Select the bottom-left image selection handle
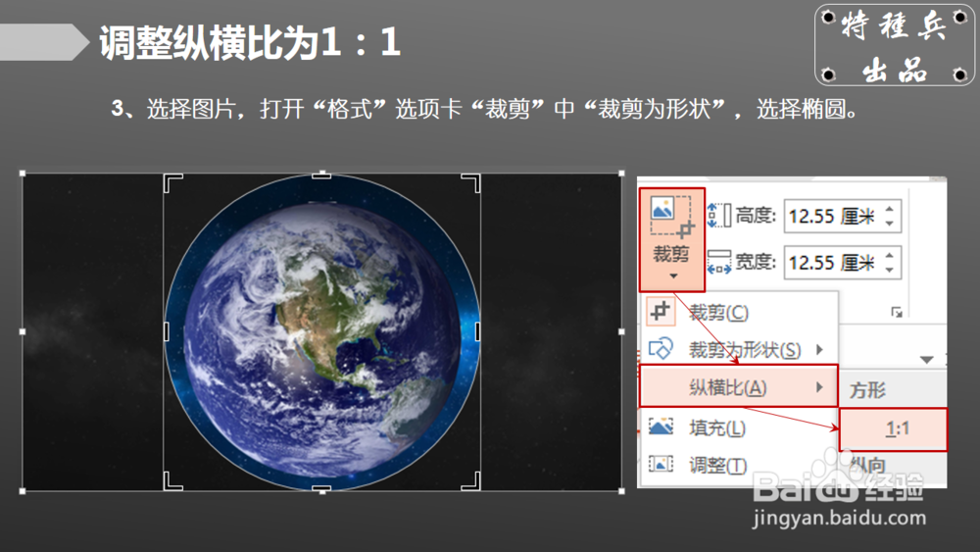This screenshot has width=980, height=552. [x=23, y=491]
